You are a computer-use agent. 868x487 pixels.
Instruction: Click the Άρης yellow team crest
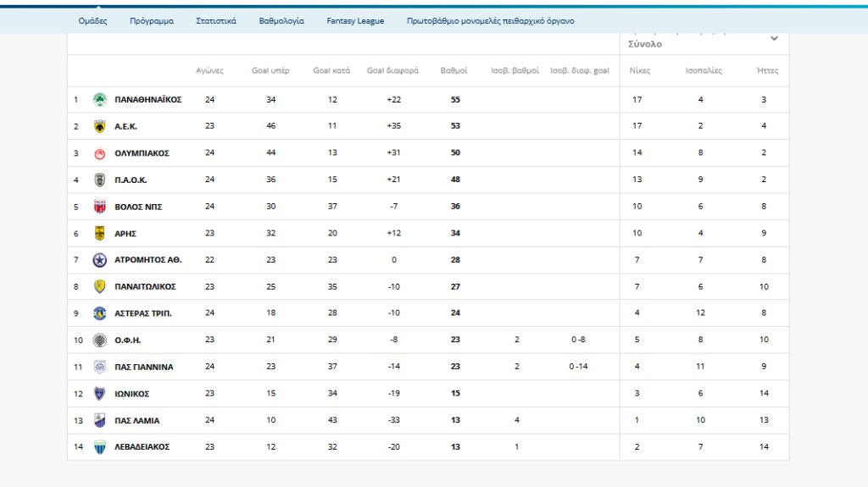[x=99, y=234]
